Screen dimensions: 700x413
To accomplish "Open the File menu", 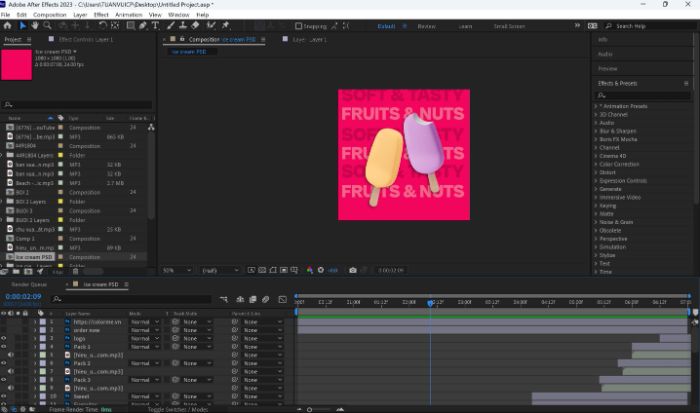I will (x=5, y=15).
